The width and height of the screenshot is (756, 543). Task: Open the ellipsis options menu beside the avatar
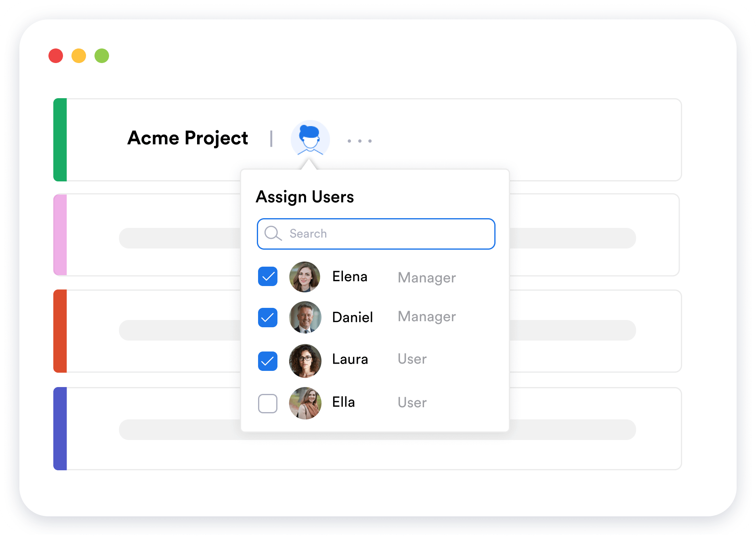pos(359,141)
